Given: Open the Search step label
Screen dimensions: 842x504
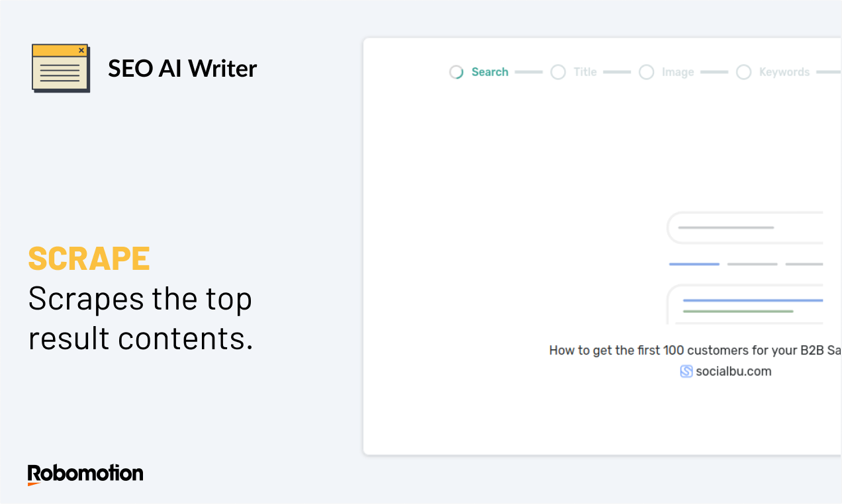Looking at the screenshot, I should [490, 72].
